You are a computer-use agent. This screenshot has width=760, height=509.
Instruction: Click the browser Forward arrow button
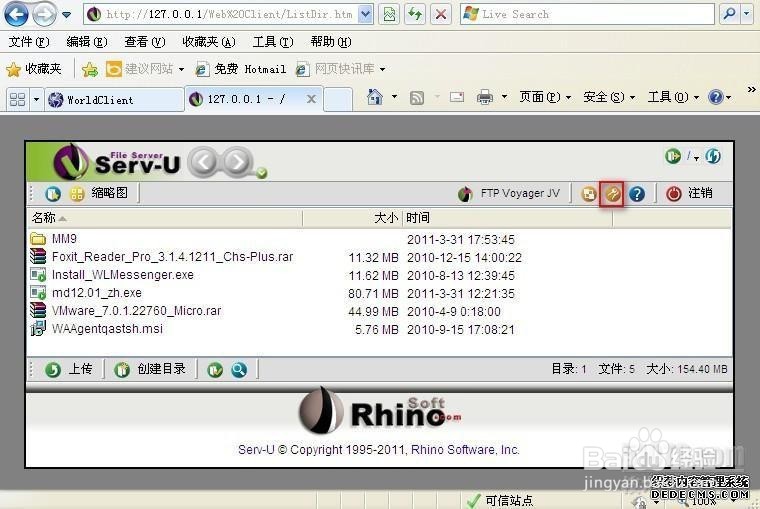point(44,15)
